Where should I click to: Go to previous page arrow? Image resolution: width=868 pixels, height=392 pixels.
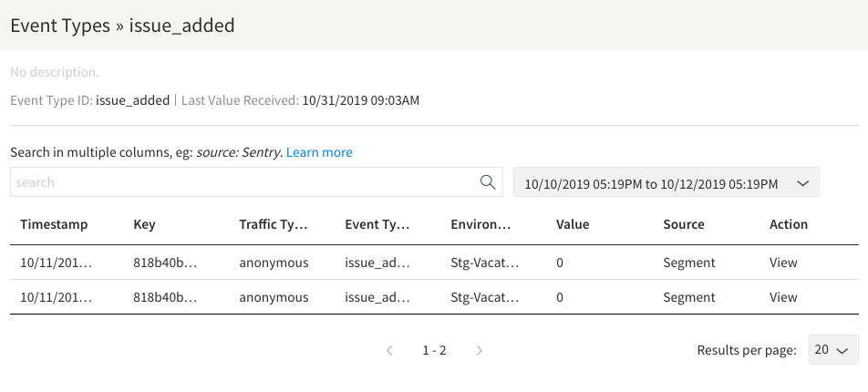(389, 350)
